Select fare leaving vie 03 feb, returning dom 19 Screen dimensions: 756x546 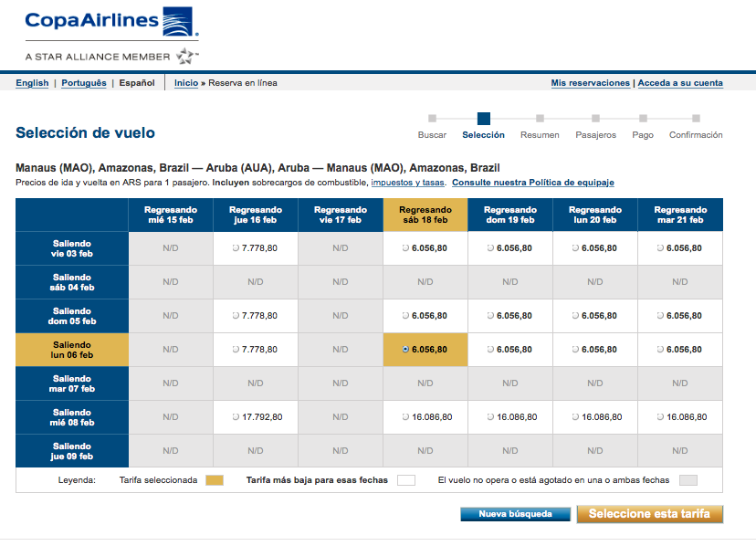[490, 248]
